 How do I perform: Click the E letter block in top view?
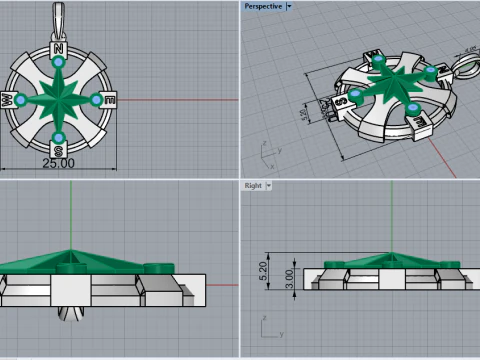pyautogui.click(x=109, y=100)
